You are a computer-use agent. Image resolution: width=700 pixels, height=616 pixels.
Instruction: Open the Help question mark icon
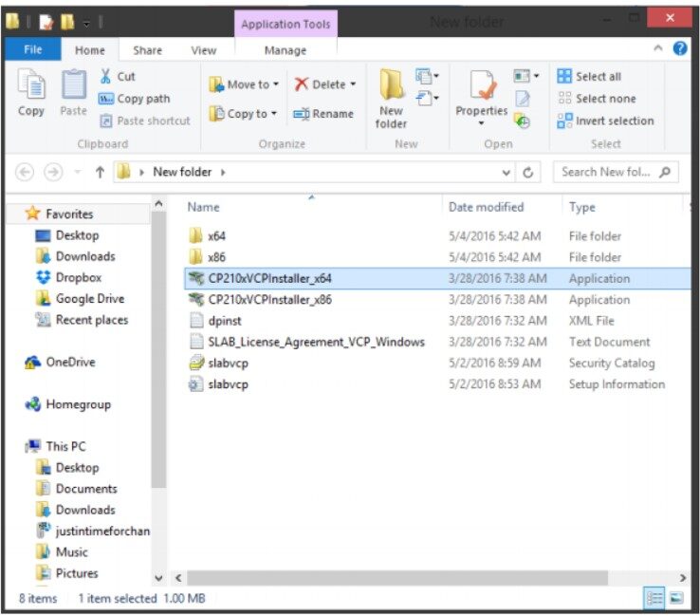pos(680,49)
